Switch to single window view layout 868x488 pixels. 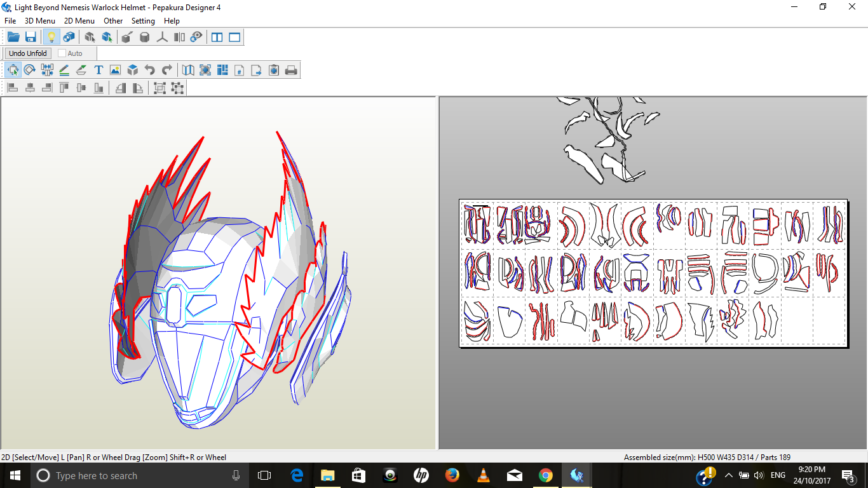click(235, 37)
